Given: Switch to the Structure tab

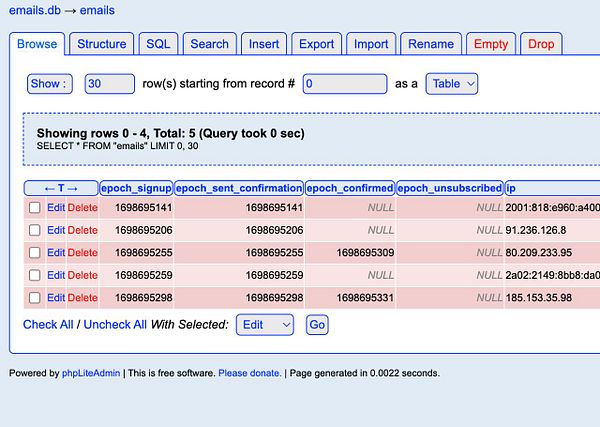Looking at the screenshot, I should pyautogui.click(x=102, y=44).
